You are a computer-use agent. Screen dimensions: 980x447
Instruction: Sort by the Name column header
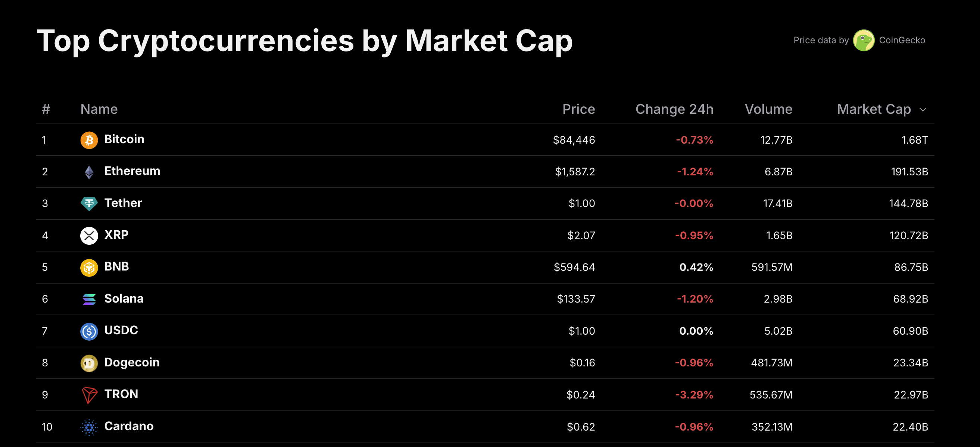(99, 109)
